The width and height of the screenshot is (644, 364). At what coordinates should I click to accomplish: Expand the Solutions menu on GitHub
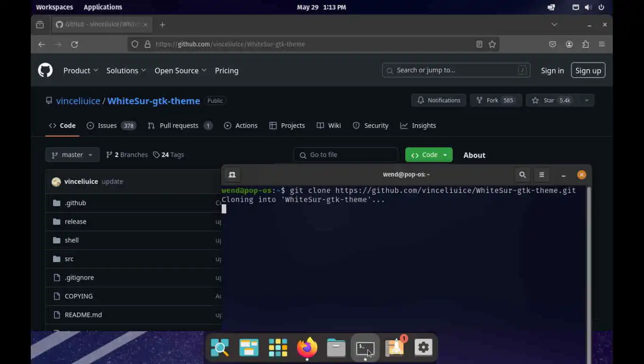pyautogui.click(x=126, y=70)
